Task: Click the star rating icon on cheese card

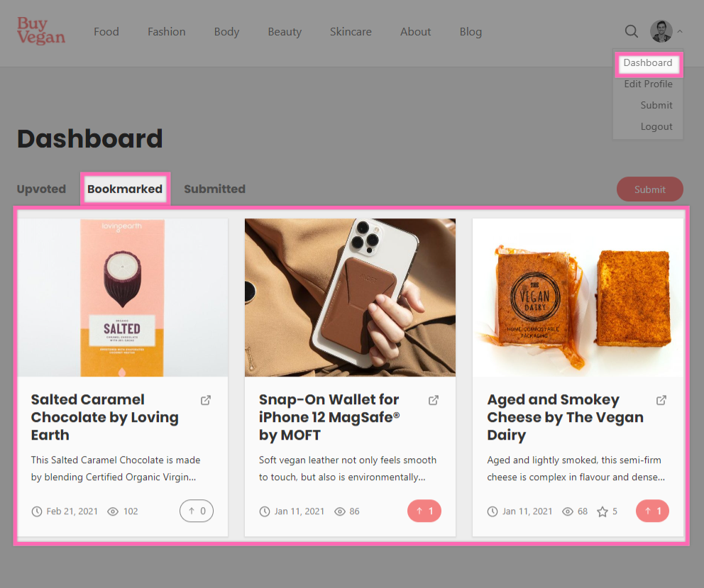Action: [602, 511]
